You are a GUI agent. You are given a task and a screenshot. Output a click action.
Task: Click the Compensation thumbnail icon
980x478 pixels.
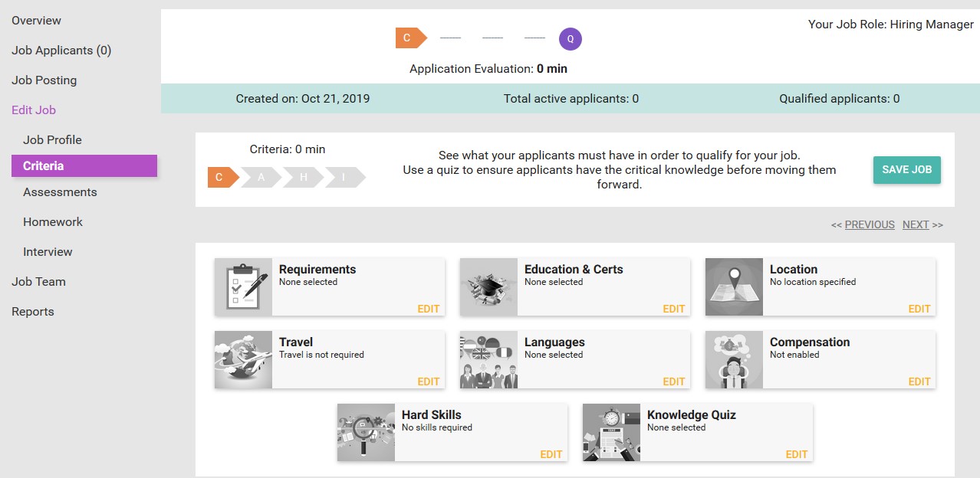(734, 359)
